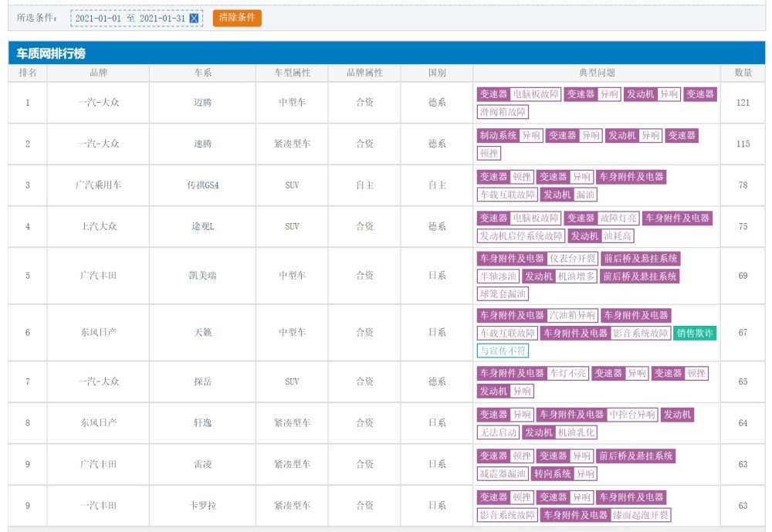The width and height of the screenshot is (772, 532).
Task: Click the 2021-01-01 至 2021-01-31 date range
Action: [130, 18]
